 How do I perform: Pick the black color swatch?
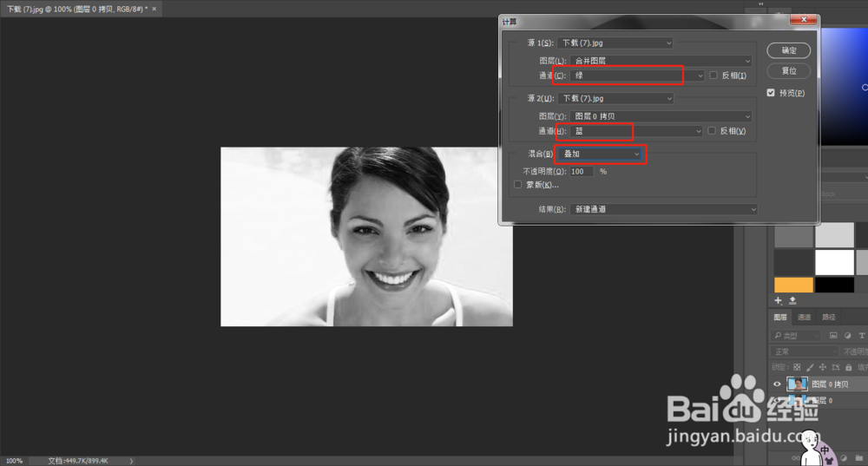834,285
